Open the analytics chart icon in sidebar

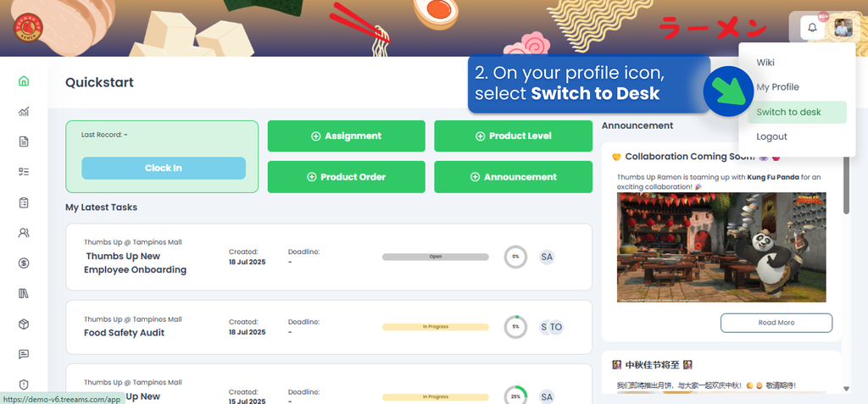click(x=23, y=112)
